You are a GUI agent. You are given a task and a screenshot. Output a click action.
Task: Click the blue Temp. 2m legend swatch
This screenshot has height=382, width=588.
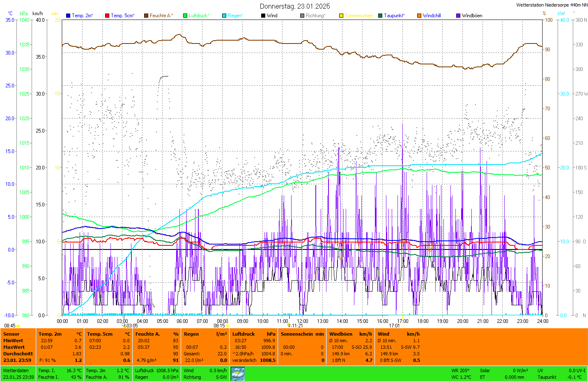(68, 16)
